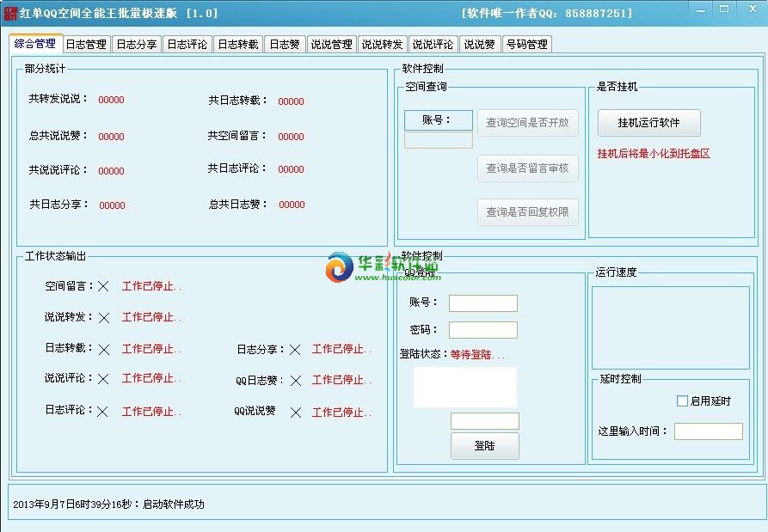Image resolution: width=768 pixels, height=532 pixels.
Task: Click the X mark beside 日志评论
Action: click(x=102, y=412)
